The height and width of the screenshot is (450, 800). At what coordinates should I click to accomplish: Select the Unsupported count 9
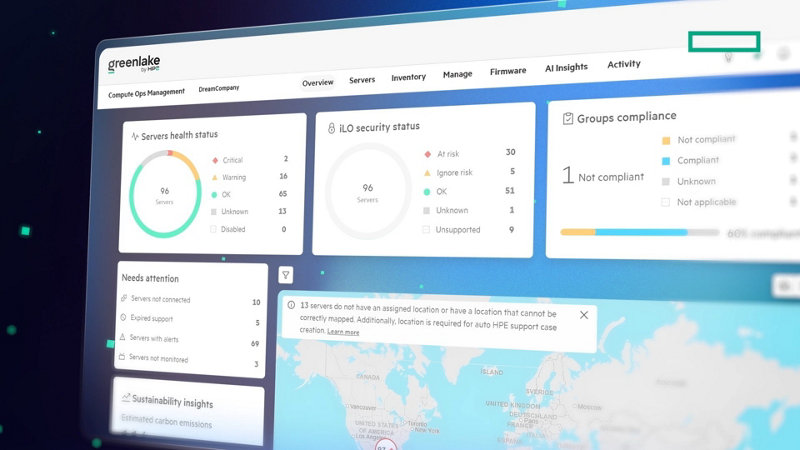click(511, 230)
